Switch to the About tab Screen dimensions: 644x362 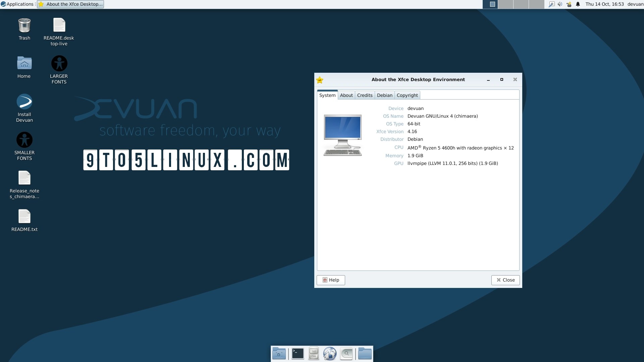(x=346, y=95)
